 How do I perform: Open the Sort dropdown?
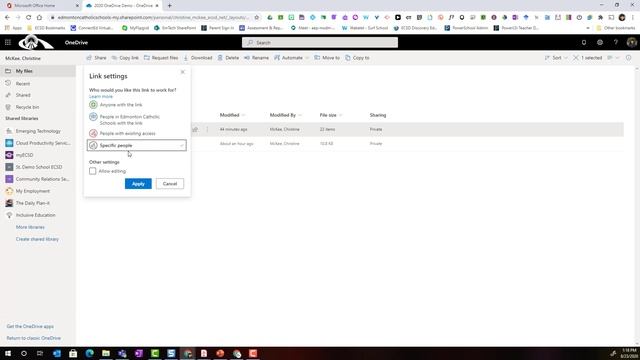pos(556,58)
